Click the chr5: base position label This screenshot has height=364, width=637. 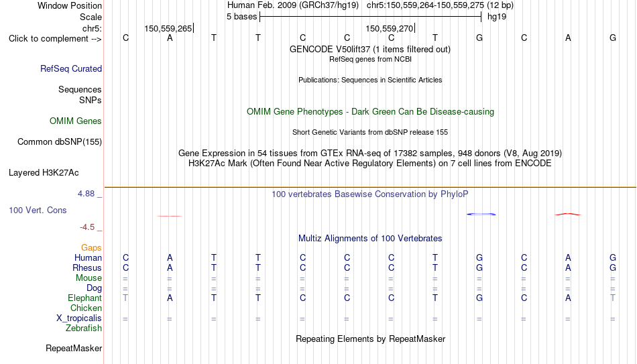point(93,28)
